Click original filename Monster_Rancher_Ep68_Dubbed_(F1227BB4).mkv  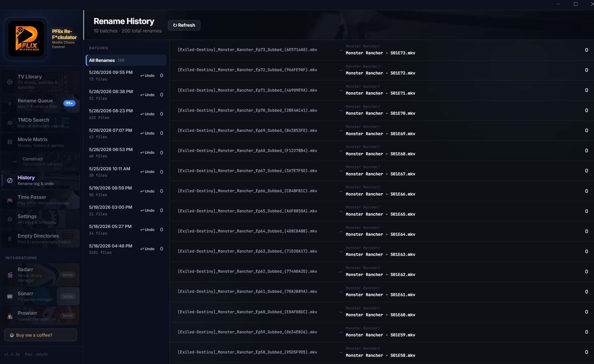247,150
